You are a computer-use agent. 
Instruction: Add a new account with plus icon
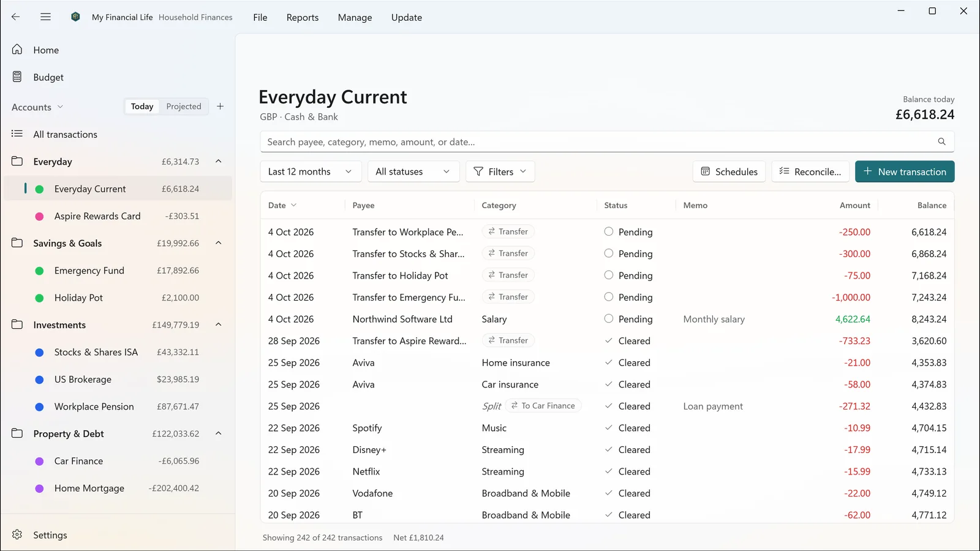click(221, 107)
